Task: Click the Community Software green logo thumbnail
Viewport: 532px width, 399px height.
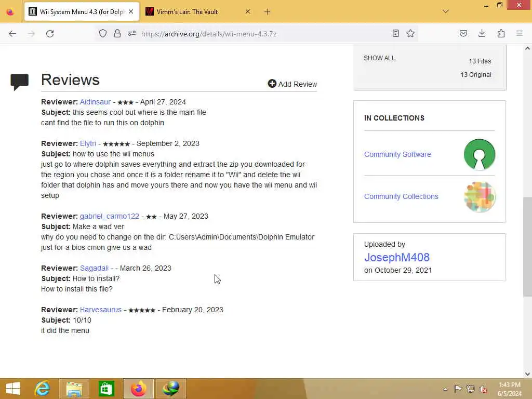Action: tap(480, 154)
